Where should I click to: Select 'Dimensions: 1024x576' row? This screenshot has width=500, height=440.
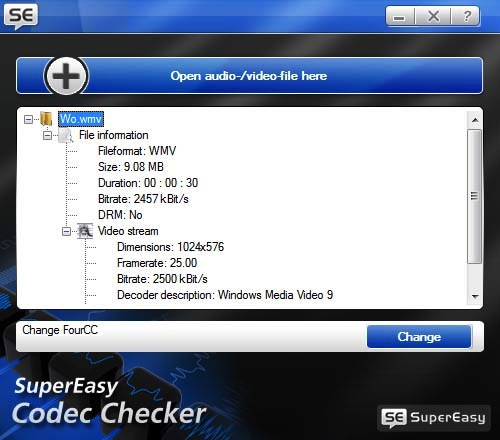pos(170,247)
